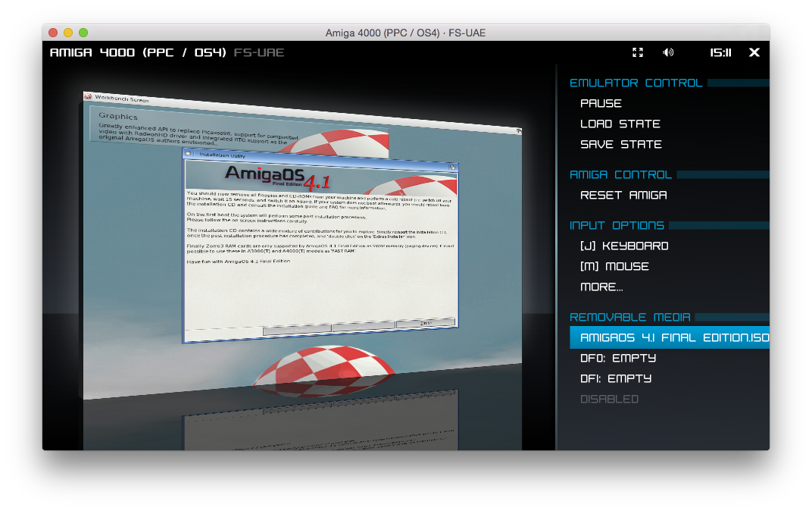
Task: Close the FS-UAE menu with X
Action: (754, 52)
